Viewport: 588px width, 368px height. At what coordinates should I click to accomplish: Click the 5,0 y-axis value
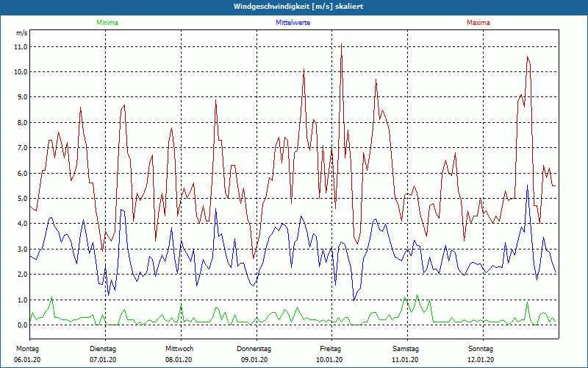(x=22, y=199)
